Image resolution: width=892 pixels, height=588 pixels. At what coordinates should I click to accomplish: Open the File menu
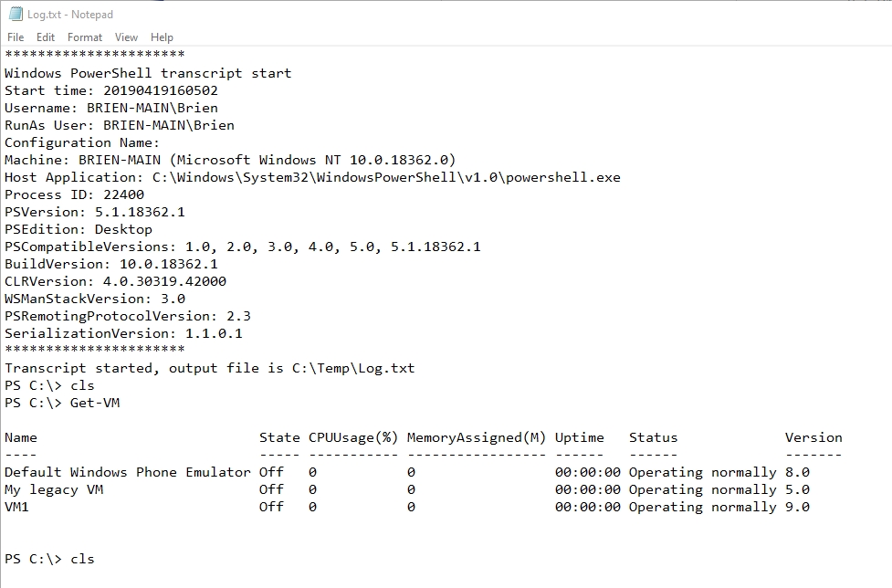[16, 37]
